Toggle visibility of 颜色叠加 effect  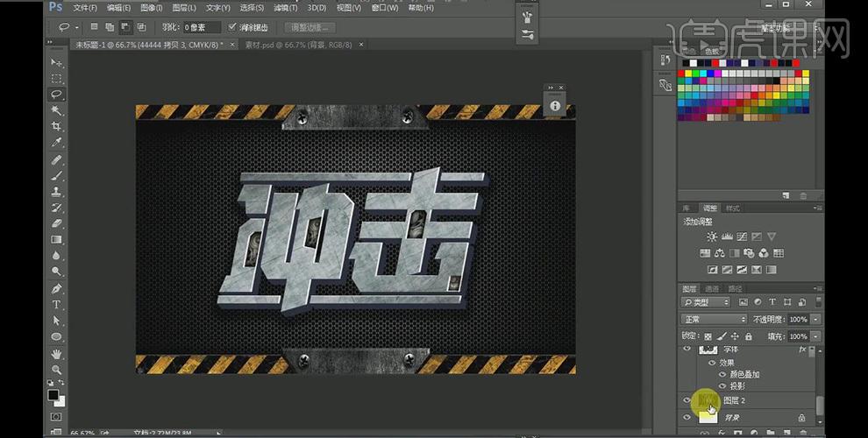pyautogui.click(x=722, y=374)
